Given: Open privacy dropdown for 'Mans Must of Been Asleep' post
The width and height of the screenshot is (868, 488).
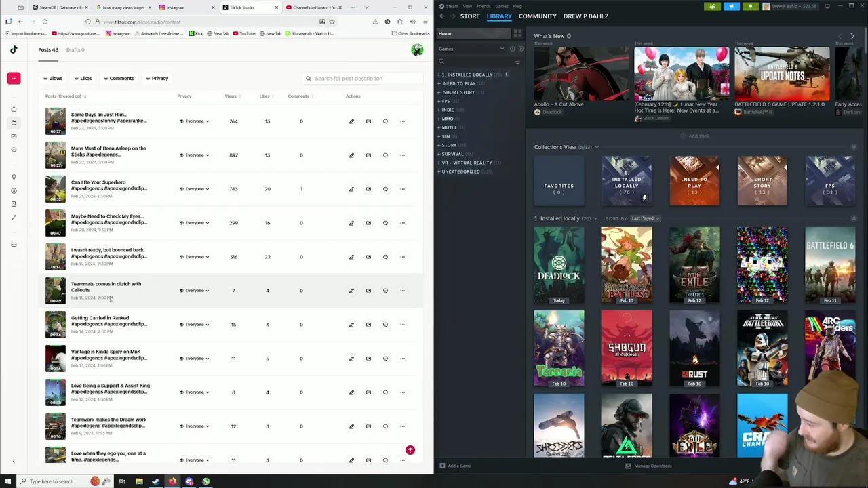Looking at the screenshot, I should click(x=194, y=155).
